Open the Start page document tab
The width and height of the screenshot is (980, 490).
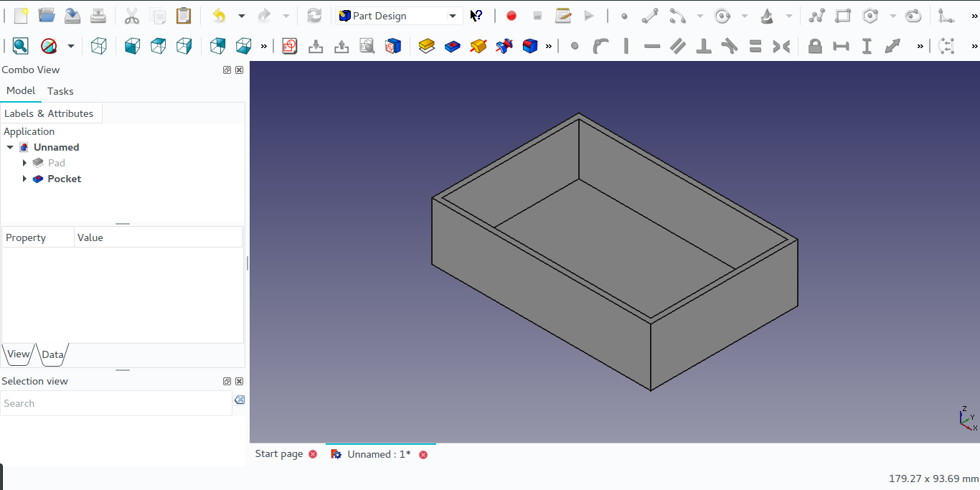pyautogui.click(x=279, y=454)
